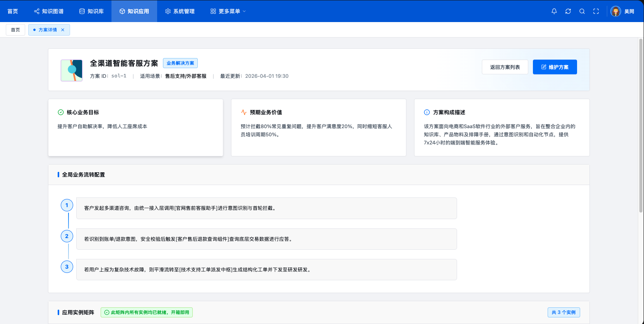Click the 预期业务价值 card

tap(319, 127)
